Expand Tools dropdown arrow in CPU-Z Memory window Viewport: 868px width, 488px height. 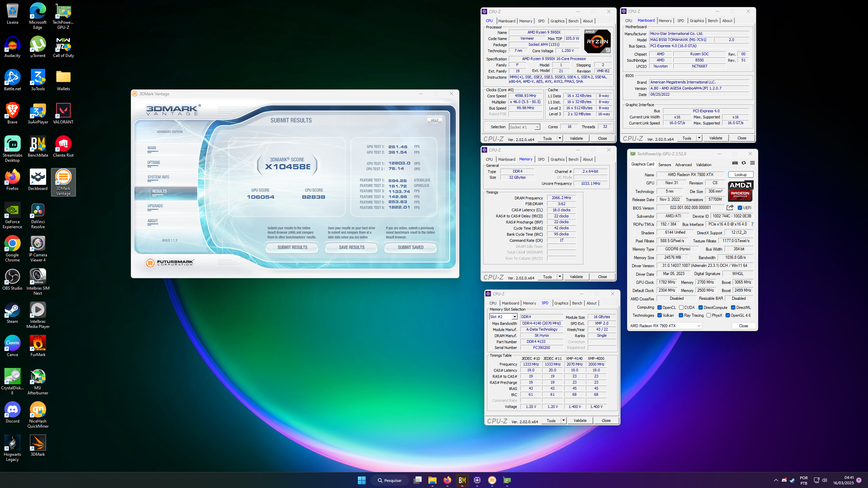tap(560, 277)
